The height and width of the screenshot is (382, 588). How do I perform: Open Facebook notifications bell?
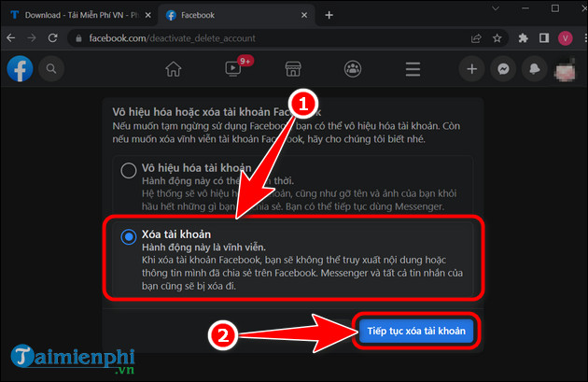pyautogui.click(x=535, y=69)
